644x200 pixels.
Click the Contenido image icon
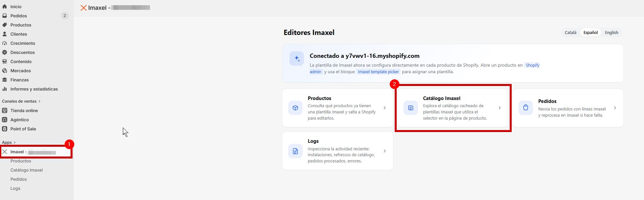(x=5, y=61)
